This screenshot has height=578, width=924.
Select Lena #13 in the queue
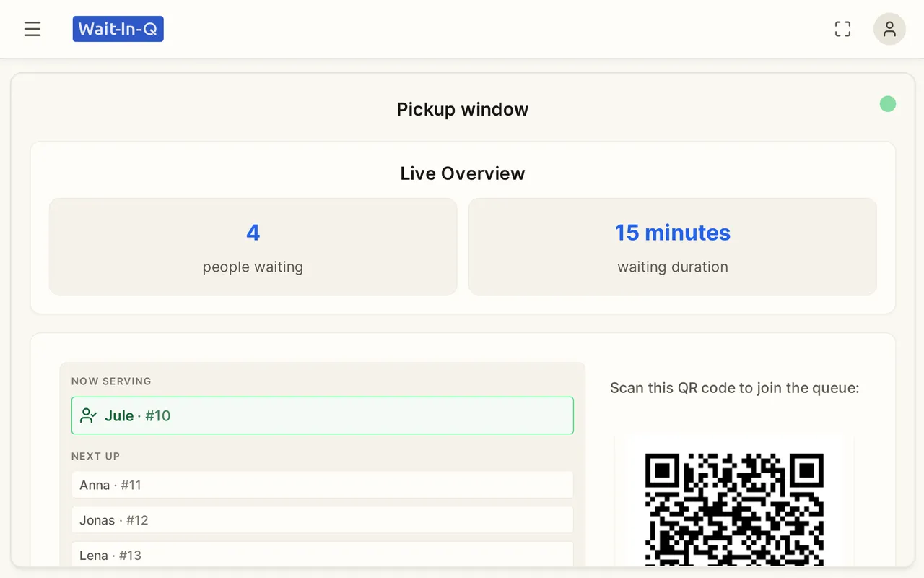[x=323, y=555]
